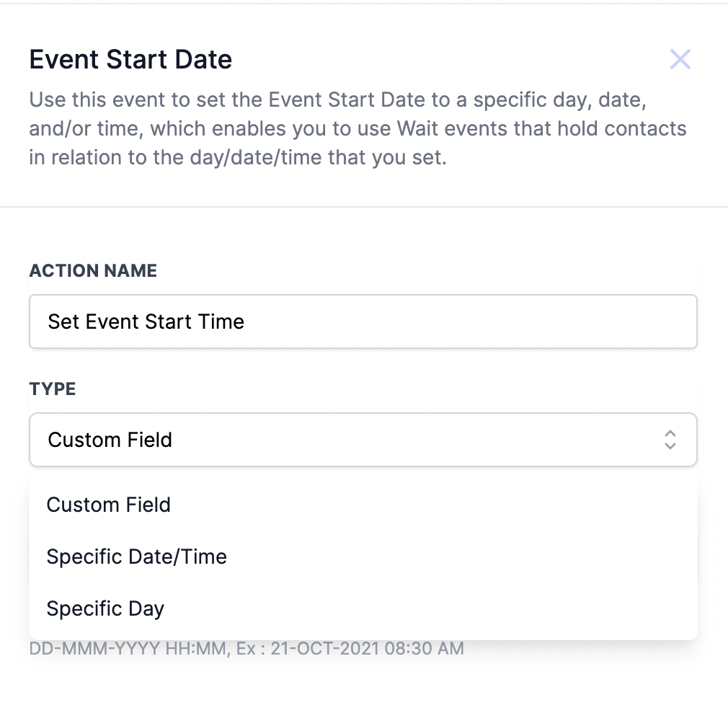This screenshot has height=718, width=728.
Task: Click the ACTION NAME label
Action: [92, 270]
